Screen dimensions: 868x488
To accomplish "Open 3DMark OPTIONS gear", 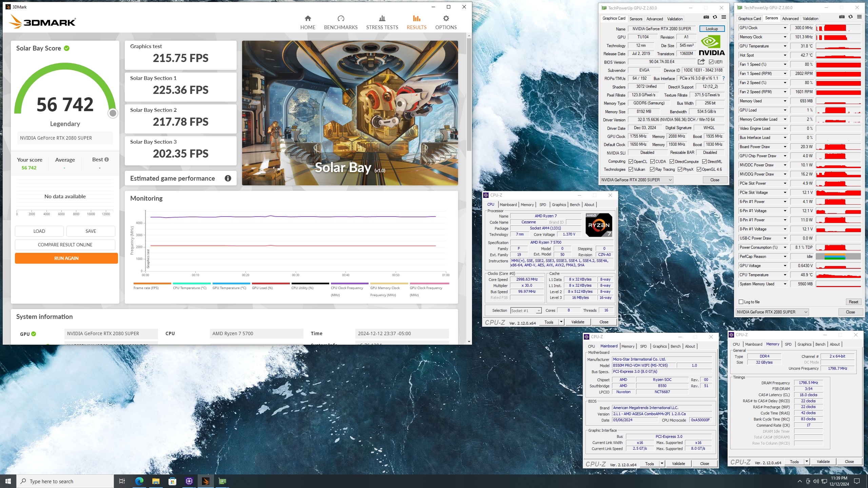I will pyautogui.click(x=446, y=18).
